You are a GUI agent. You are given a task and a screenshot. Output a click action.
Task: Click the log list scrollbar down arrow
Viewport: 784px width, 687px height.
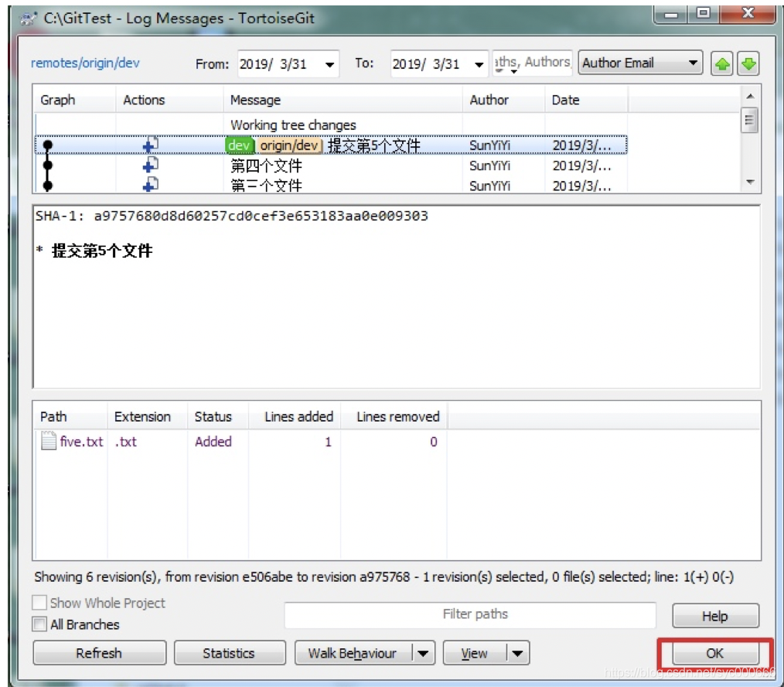749,182
